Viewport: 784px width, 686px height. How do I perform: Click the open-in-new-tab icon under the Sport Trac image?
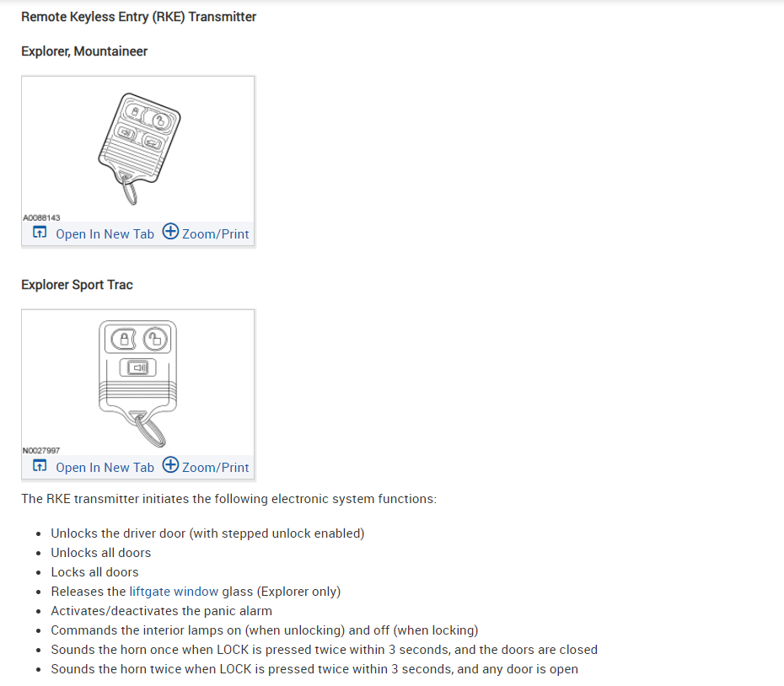(x=40, y=466)
